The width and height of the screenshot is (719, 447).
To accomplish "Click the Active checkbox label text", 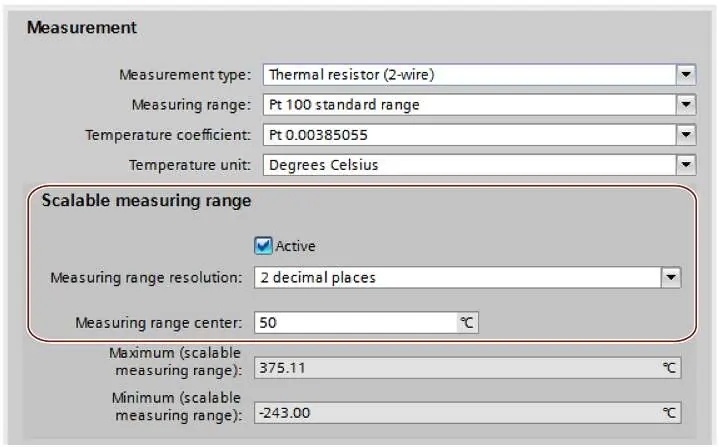I will (x=295, y=246).
